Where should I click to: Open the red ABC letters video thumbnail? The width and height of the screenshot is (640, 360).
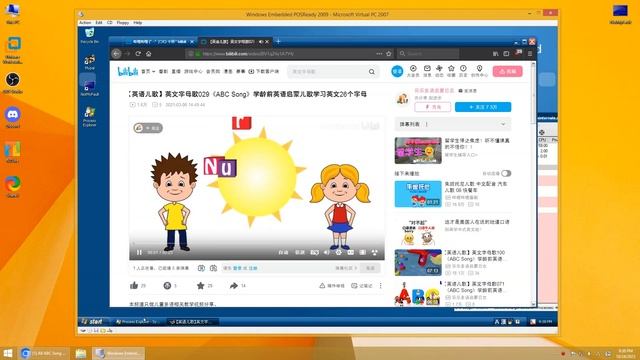[x=418, y=293]
